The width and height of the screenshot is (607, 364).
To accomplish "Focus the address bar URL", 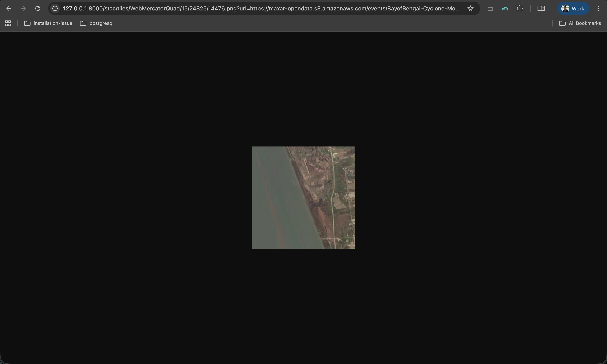I will point(260,9).
